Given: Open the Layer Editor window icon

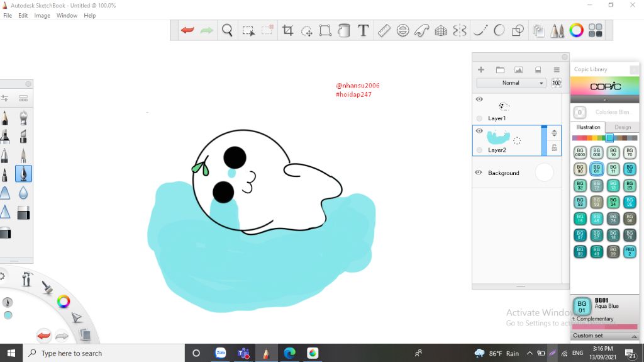Looking at the screenshot, I should (538, 30).
